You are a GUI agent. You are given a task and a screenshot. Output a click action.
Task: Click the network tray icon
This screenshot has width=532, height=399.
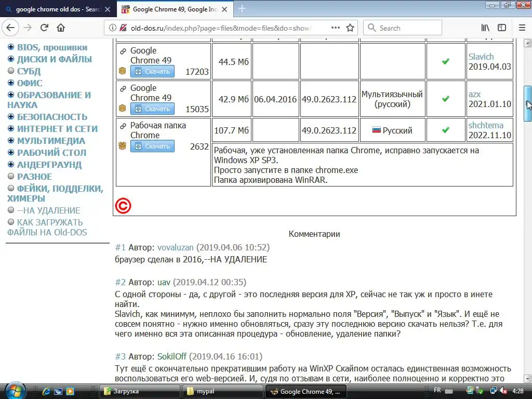[x=494, y=391]
